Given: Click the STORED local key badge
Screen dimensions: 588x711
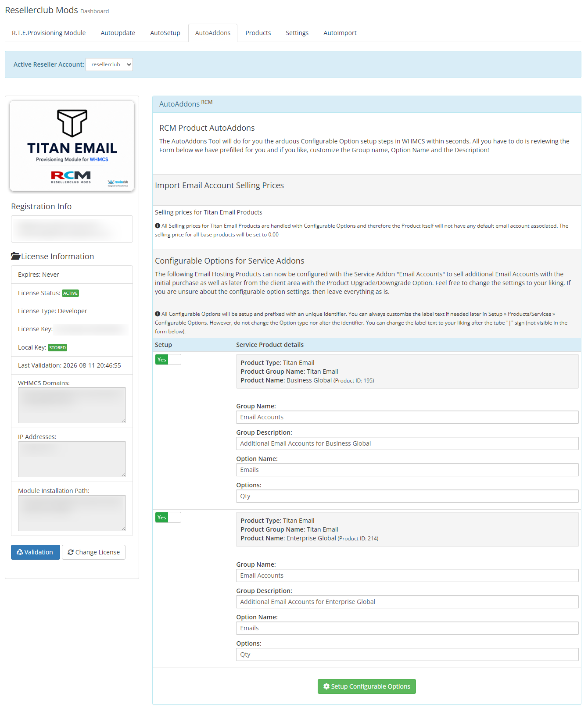Looking at the screenshot, I should point(57,347).
